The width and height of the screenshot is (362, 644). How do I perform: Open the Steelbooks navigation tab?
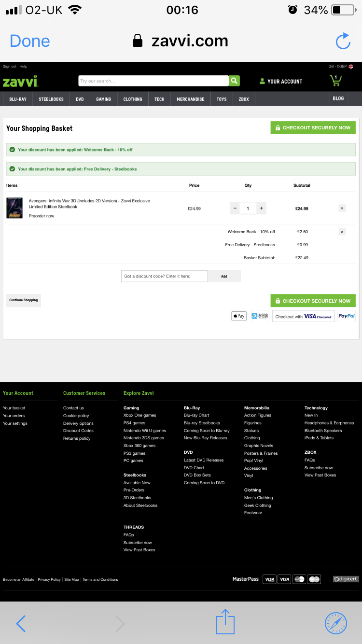(51, 99)
